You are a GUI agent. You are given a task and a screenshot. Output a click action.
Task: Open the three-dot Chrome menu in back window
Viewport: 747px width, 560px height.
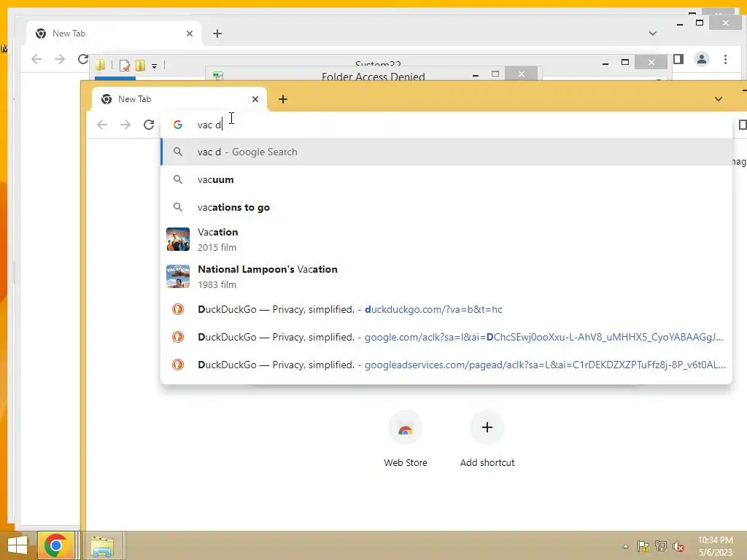click(x=725, y=59)
